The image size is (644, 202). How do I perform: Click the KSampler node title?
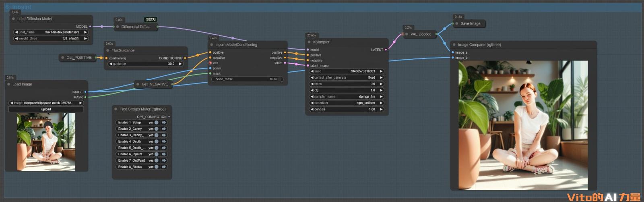click(321, 42)
